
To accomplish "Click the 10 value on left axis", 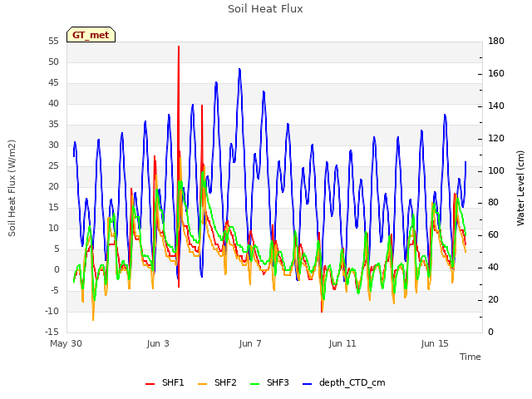I will point(53,229).
